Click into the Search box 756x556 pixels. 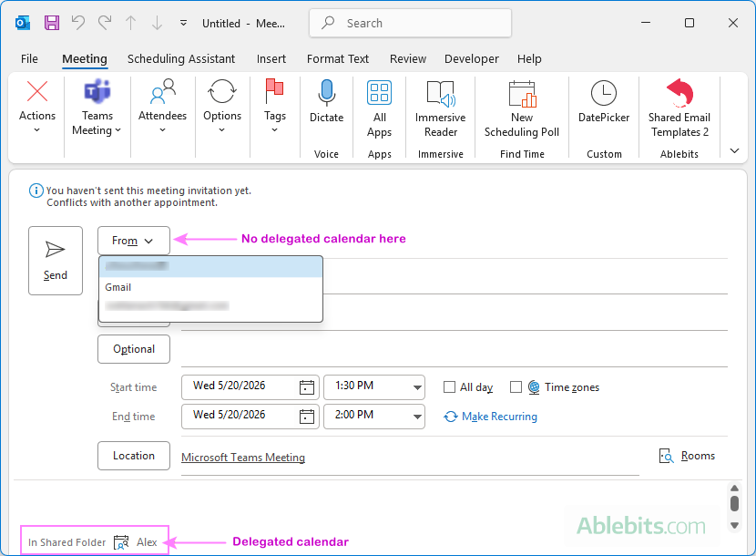[410, 23]
